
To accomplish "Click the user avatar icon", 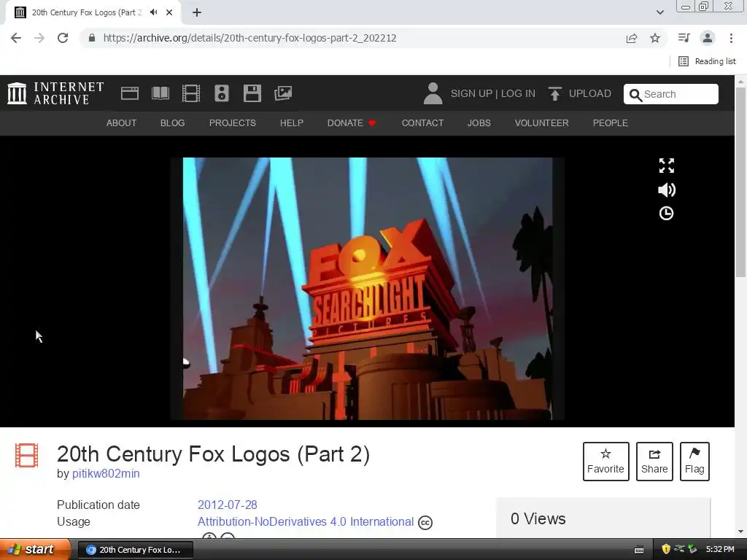I will tap(433, 93).
